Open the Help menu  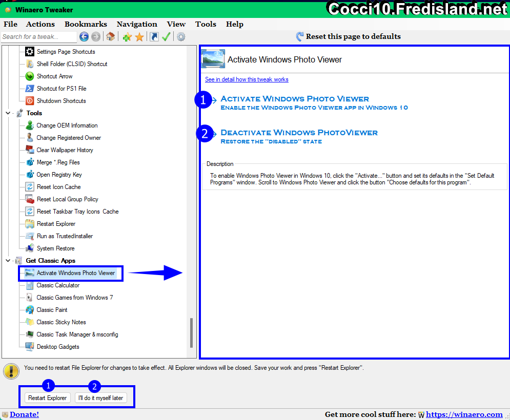[235, 24]
